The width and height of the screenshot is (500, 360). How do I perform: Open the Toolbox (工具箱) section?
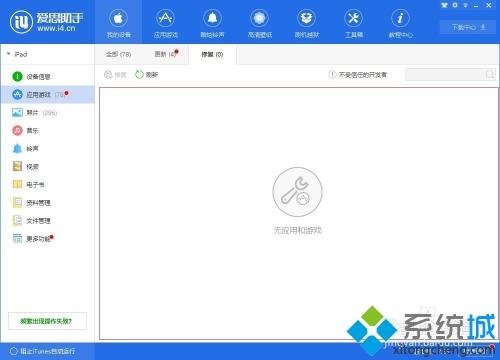tap(354, 23)
